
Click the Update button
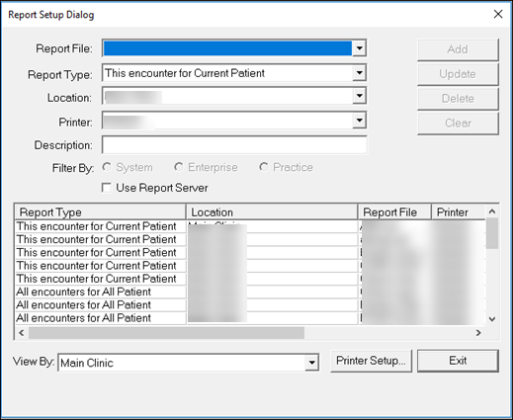click(x=458, y=74)
